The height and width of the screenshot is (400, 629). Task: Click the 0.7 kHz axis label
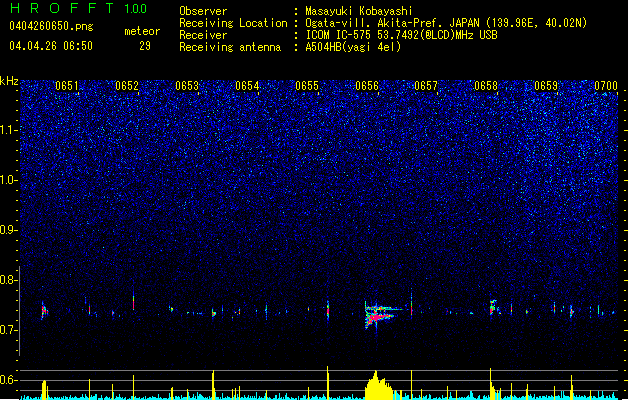point(9,330)
